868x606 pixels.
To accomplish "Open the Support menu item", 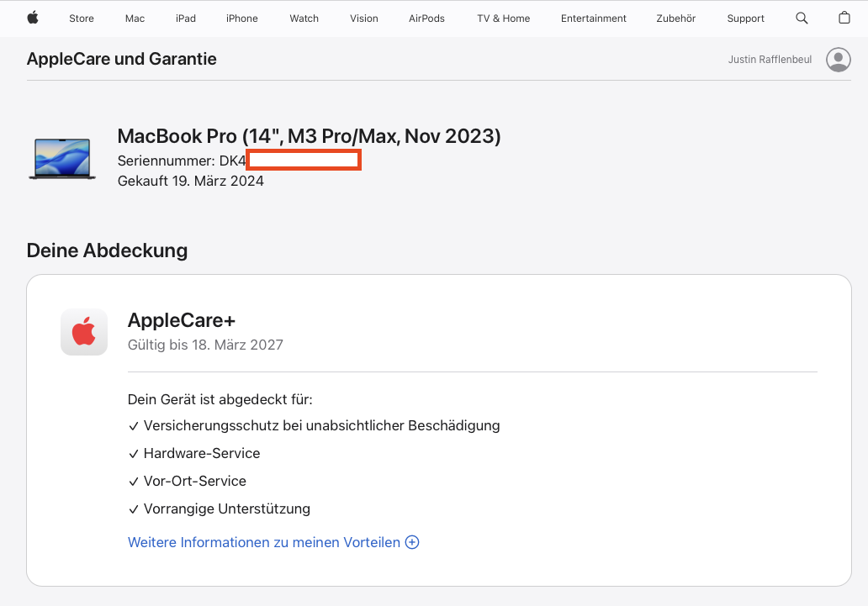I will click(x=746, y=18).
